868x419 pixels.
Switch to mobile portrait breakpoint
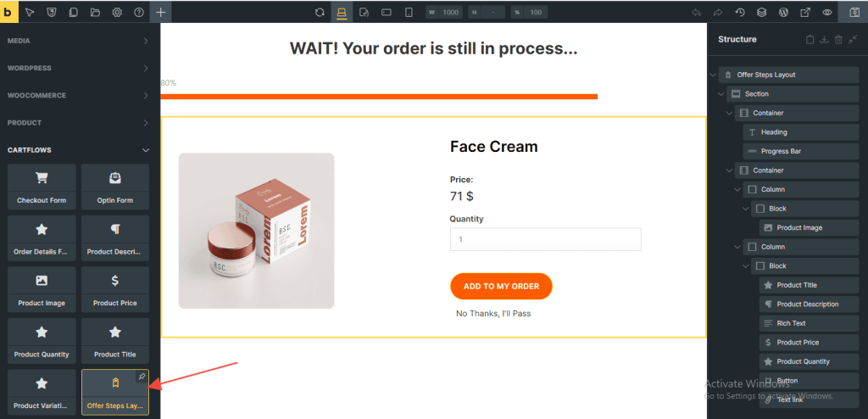[x=409, y=13]
